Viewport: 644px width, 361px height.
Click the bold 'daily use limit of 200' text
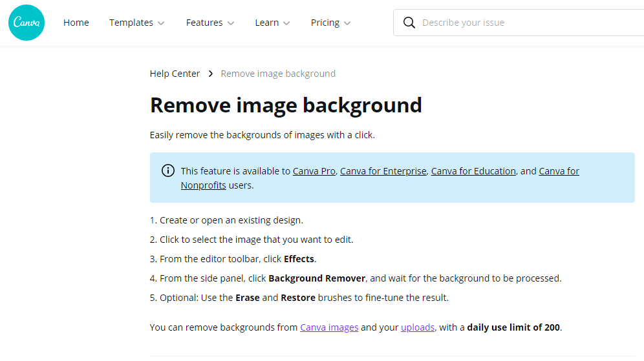click(513, 327)
